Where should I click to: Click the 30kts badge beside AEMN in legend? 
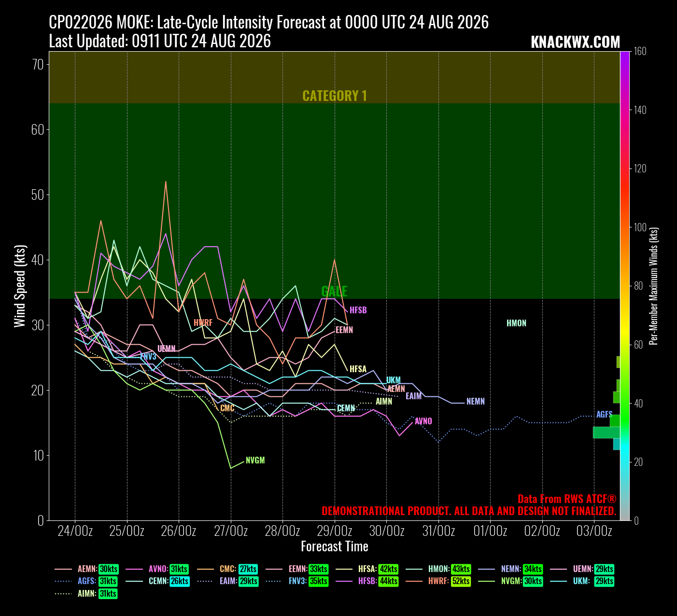click(108, 569)
